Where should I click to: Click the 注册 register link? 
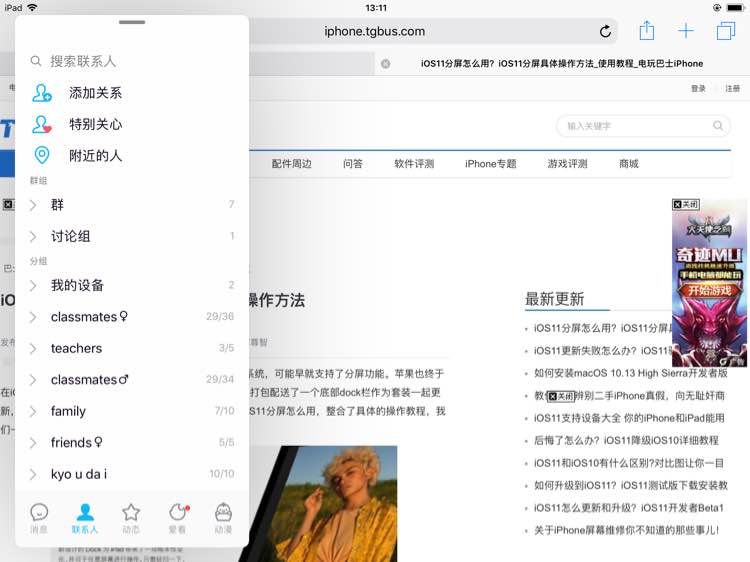point(732,88)
